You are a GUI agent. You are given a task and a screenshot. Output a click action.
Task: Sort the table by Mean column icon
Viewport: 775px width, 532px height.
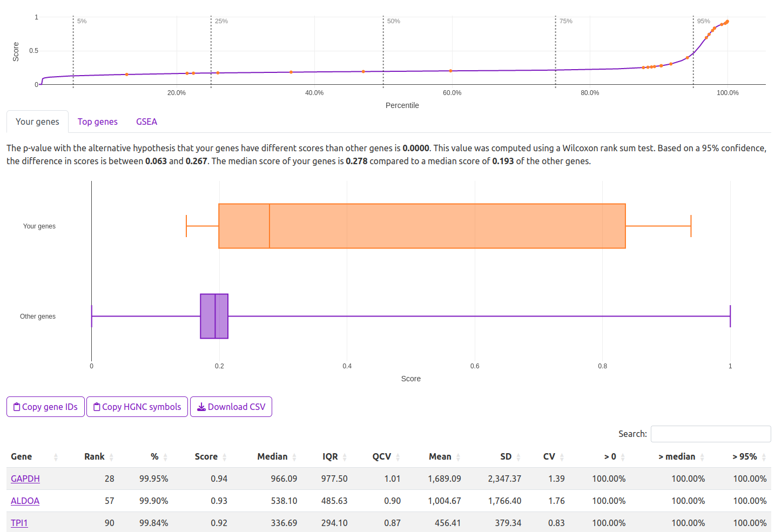pyautogui.click(x=458, y=457)
